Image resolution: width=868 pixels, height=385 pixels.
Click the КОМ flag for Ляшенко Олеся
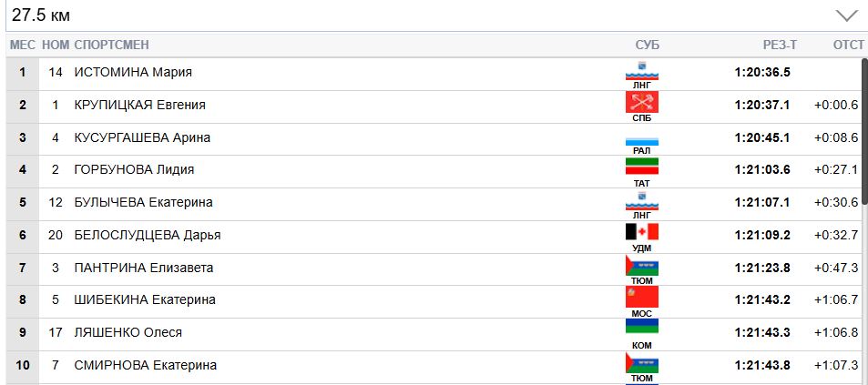coord(641,327)
